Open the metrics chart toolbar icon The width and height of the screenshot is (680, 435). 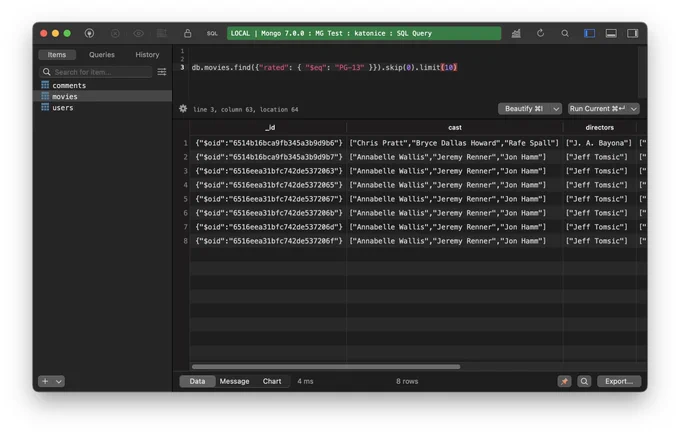[516, 33]
